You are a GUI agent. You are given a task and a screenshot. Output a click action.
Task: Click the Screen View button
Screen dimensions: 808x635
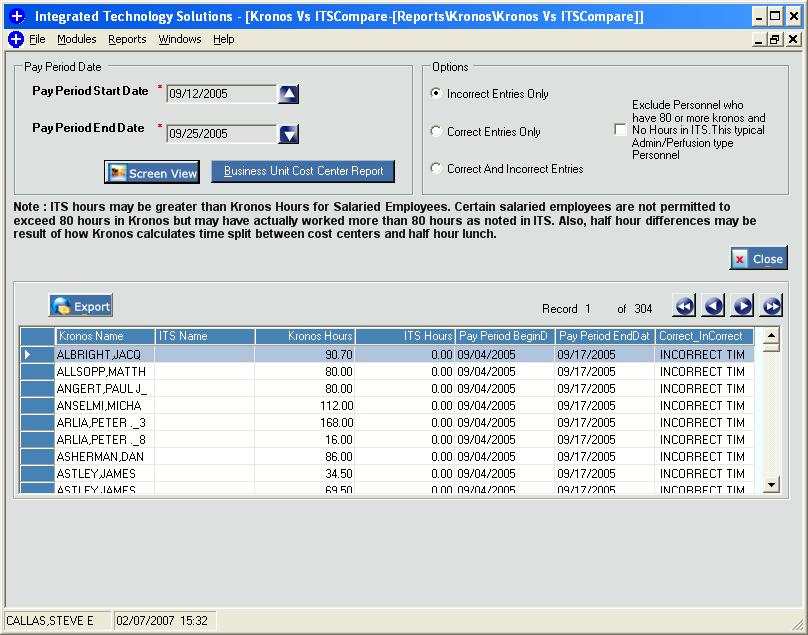tap(152, 172)
